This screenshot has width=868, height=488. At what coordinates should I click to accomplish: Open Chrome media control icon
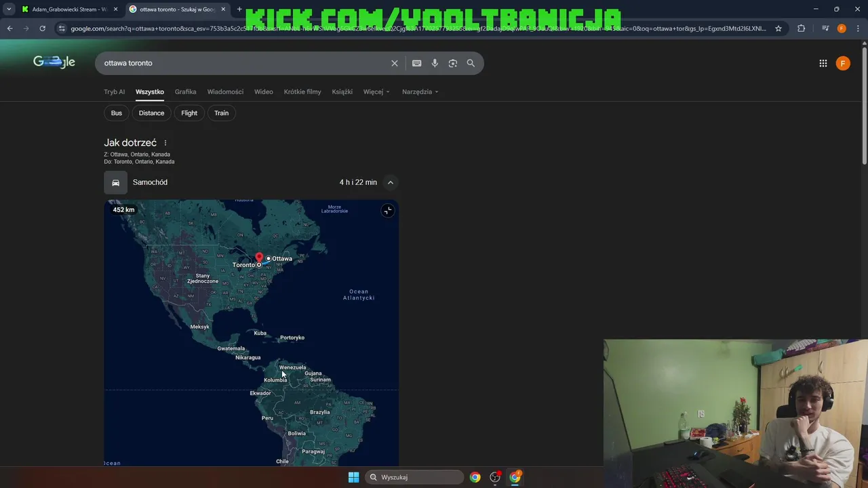click(825, 28)
